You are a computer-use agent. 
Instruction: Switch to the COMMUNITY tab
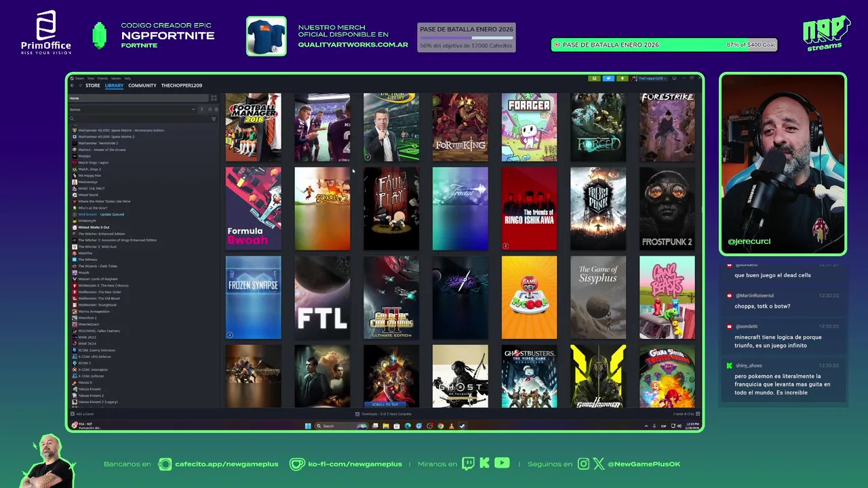coord(142,85)
